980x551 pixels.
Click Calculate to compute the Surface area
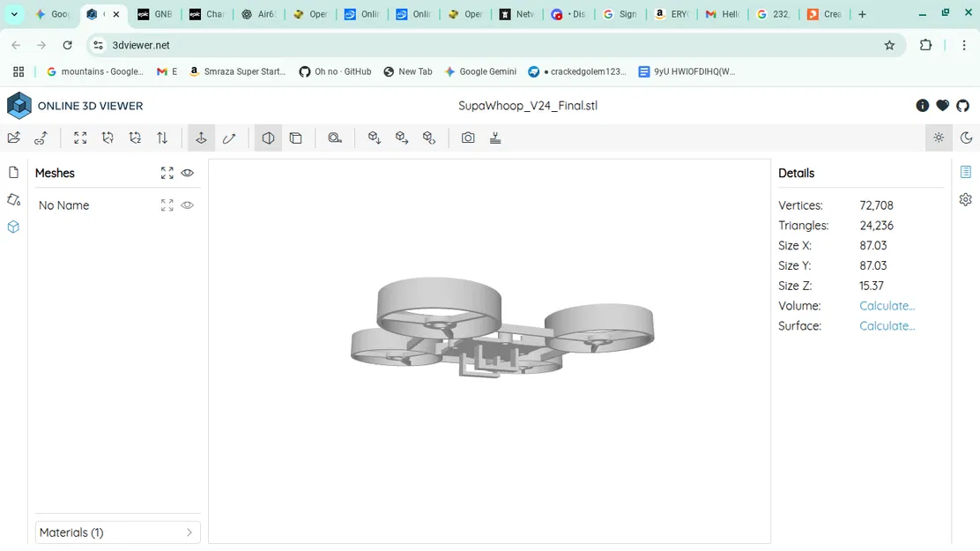[887, 325]
